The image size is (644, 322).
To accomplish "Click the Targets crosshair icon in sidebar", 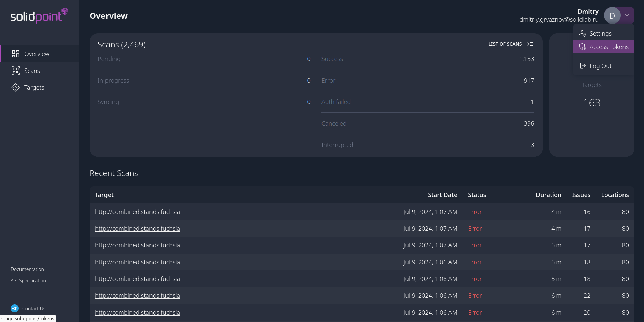I will click(x=15, y=87).
